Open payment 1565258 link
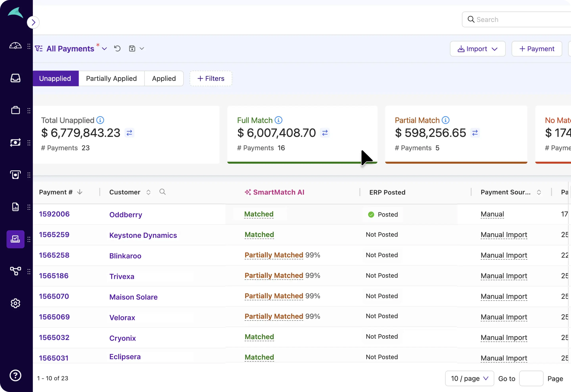The image size is (571, 392). pos(54,255)
